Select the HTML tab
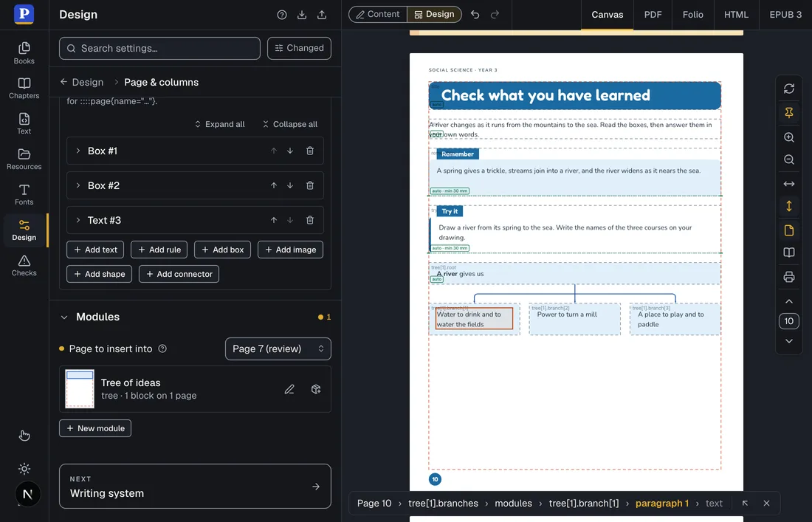The width and height of the screenshot is (812, 522). coord(736,15)
